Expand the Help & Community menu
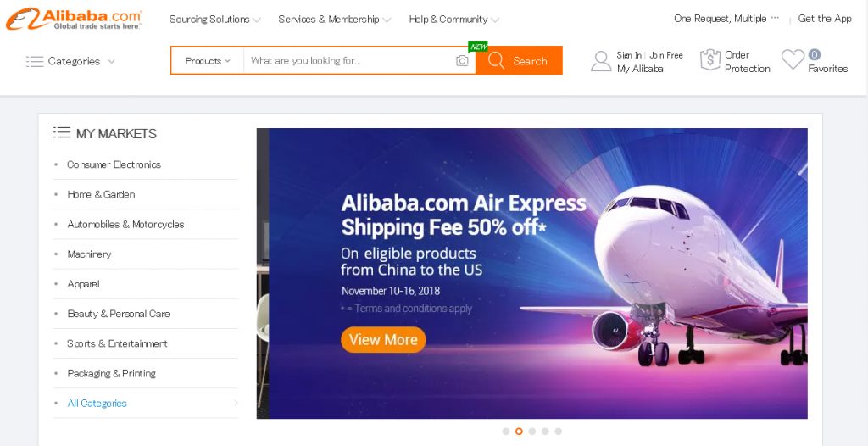868x446 pixels. click(454, 20)
